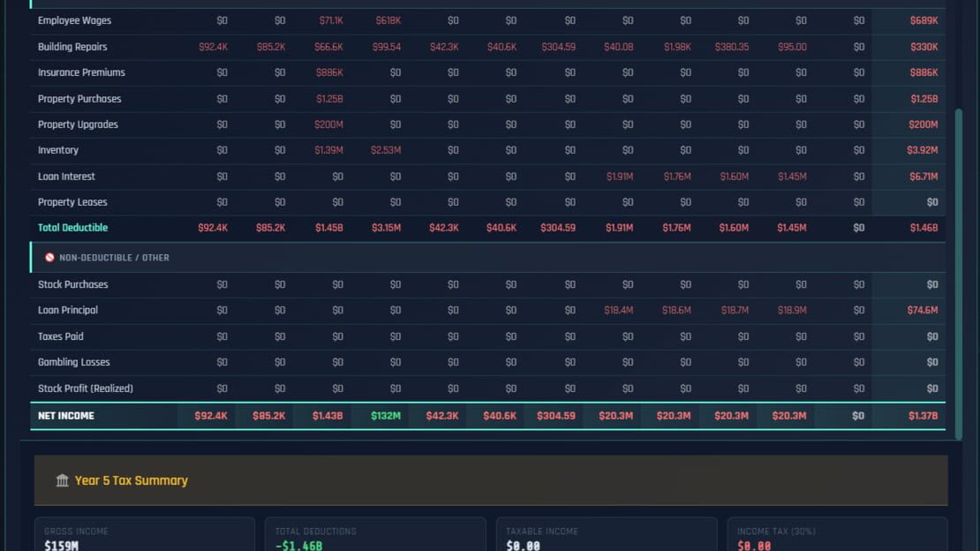
Task: Click the $330K Building Repairs total
Action: (923, 47)
